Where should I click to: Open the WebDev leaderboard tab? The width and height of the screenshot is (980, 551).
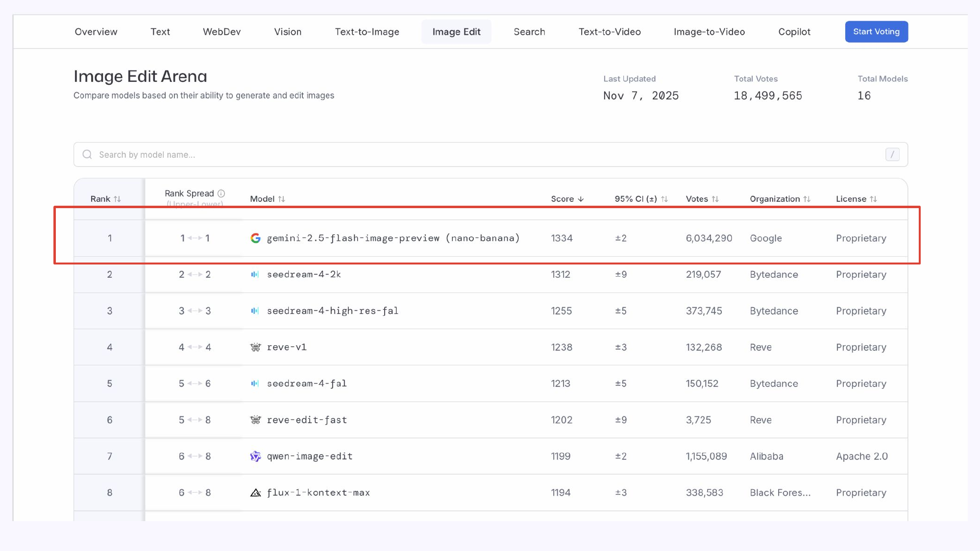[221, 32]
